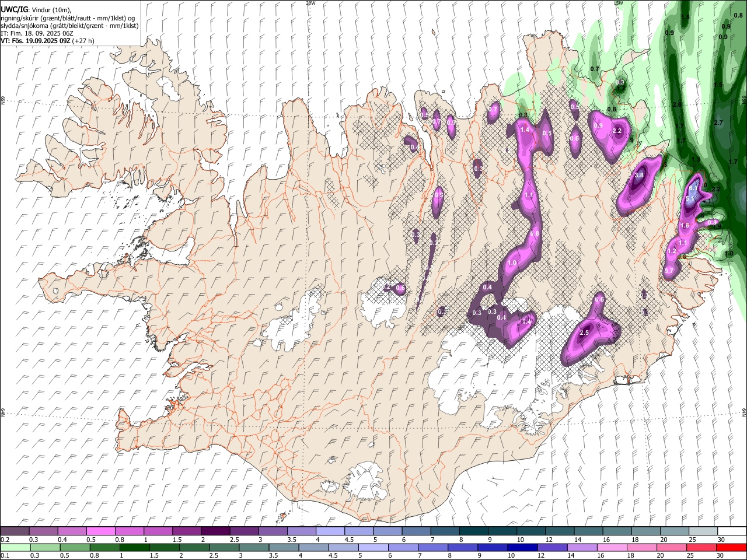This screenshot has width=747, height=560.
Task: Click the 2.7 value over the northeast sea
Action: coord(718,123)
